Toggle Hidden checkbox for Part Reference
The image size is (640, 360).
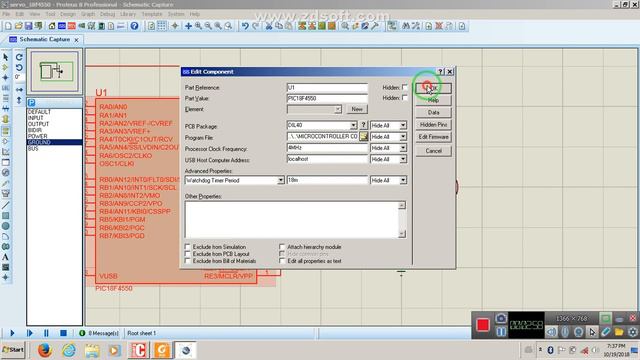point(404,87)
